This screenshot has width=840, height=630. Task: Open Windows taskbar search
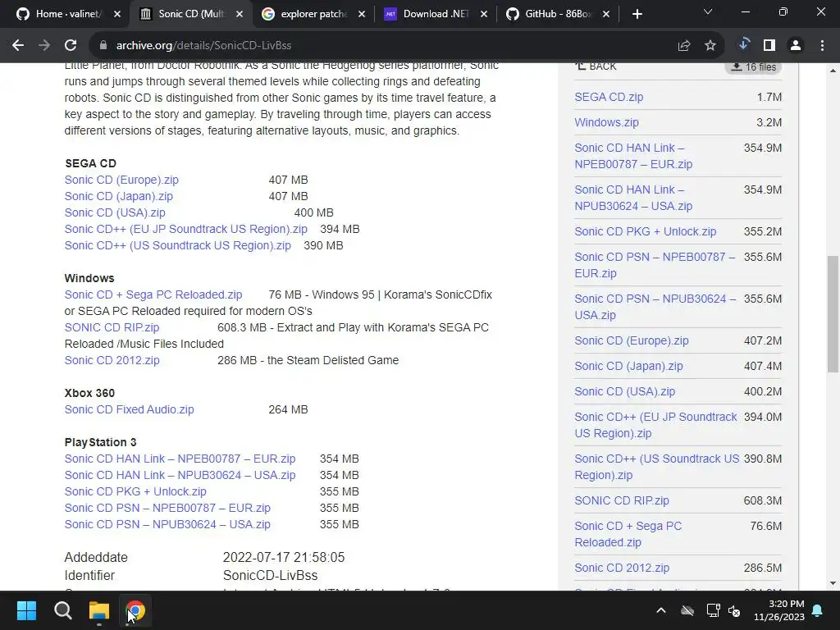tap(62, 610)
